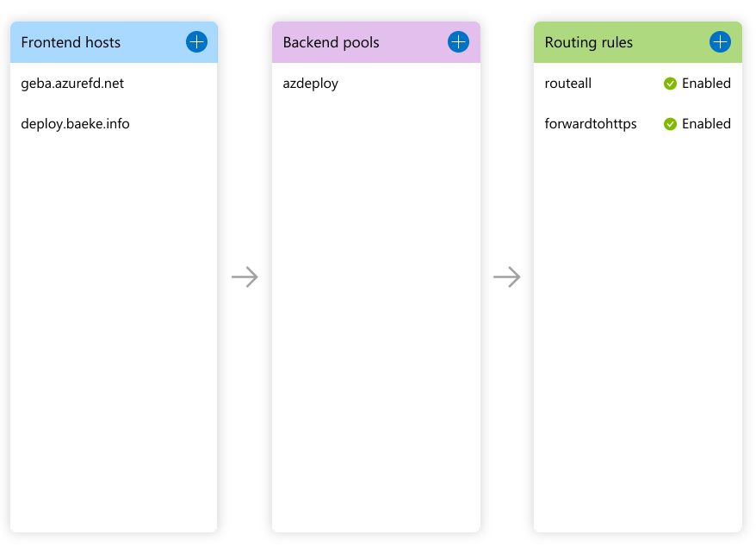This screenshot has height=547, width=756.
Task: Click the Routing rules header title
Action: click(589, 42)
